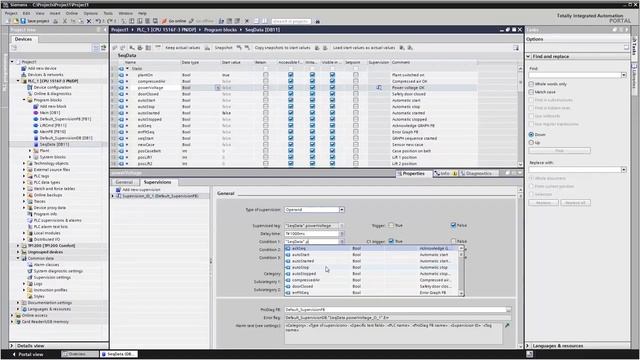Enable Whole words only checkbox

[x=531, y=84]
